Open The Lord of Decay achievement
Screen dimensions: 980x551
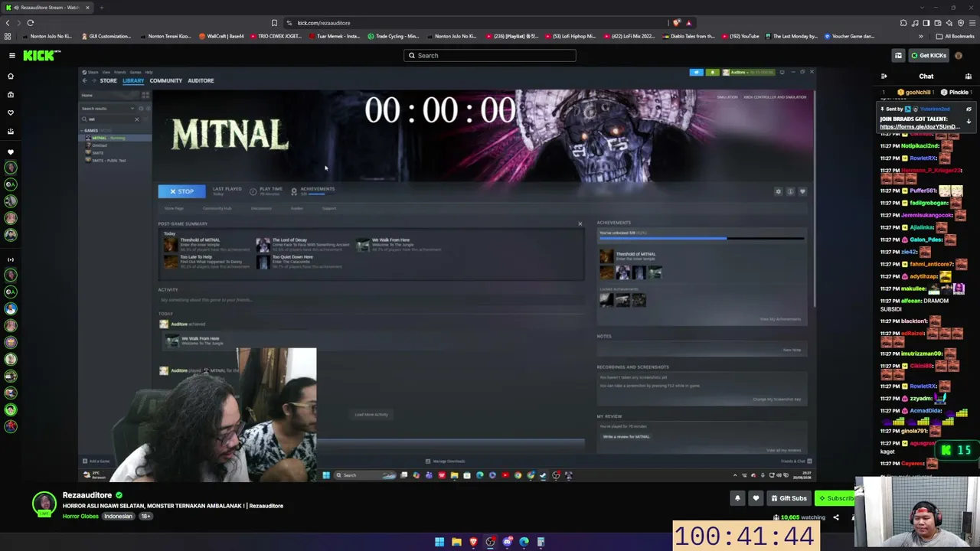point(304,244)
